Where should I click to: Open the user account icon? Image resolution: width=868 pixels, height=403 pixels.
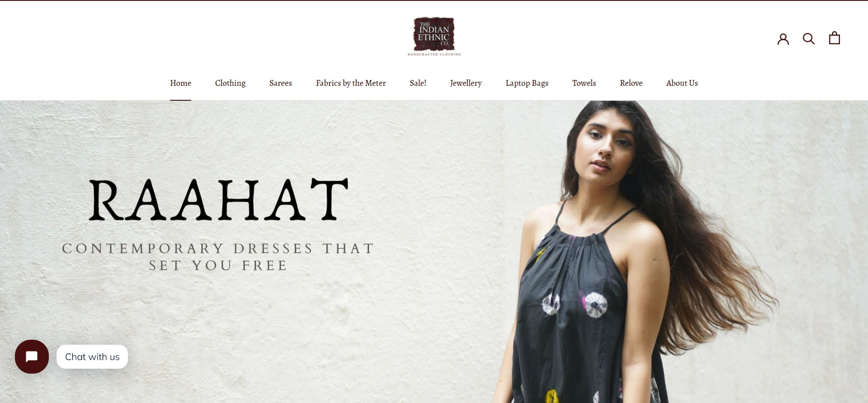point(783,39)
